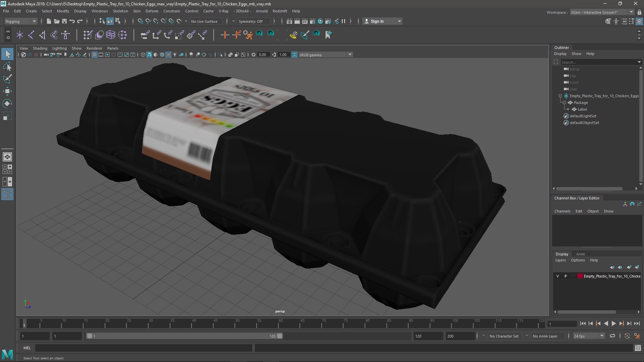This screenshot has height=362, width=644.
Task: Click the New Scene icon
Action: point(49,21)
